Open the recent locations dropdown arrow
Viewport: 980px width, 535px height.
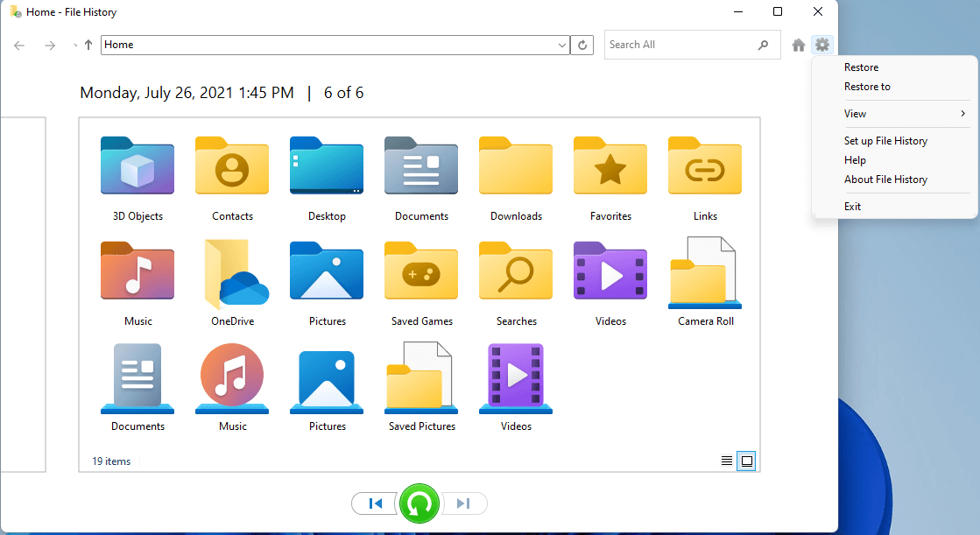point(75,45)
